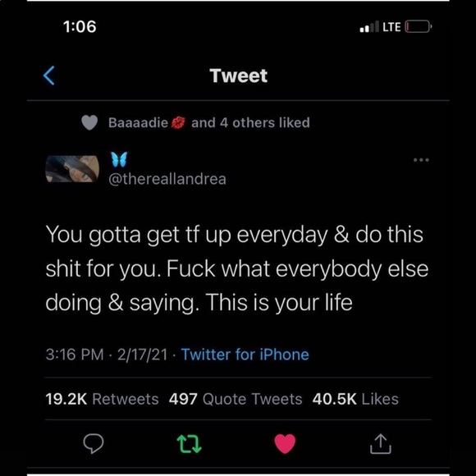Tap the 3:16 PM timestamp
The height and width of the screenshot is (476, 476).
tap(75, 355)
